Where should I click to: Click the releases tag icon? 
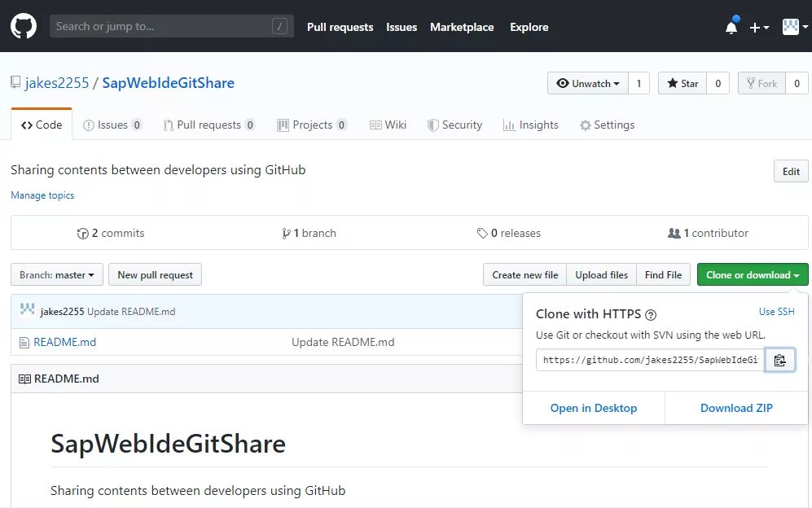482,234
